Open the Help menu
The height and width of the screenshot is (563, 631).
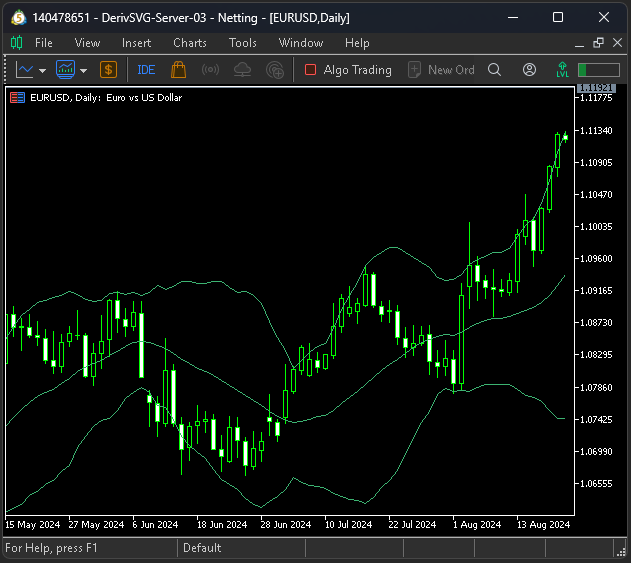coord(357,43)
